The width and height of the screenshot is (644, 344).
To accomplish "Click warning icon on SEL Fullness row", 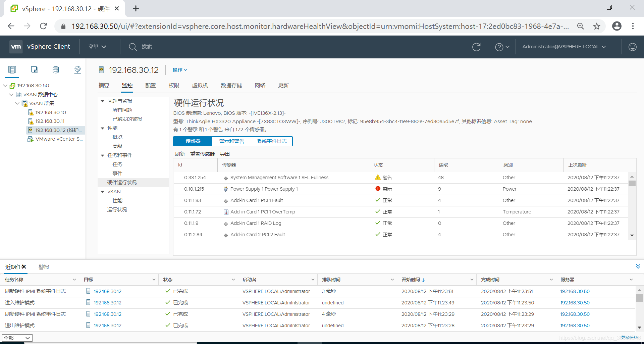I will (378, 177).
